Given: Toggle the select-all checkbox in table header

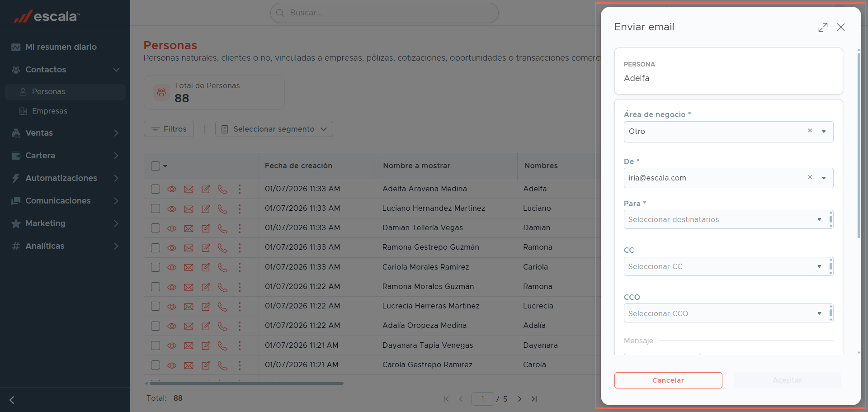Looking at the screenshot, I should pyautogui.click(x=156, y=166).
